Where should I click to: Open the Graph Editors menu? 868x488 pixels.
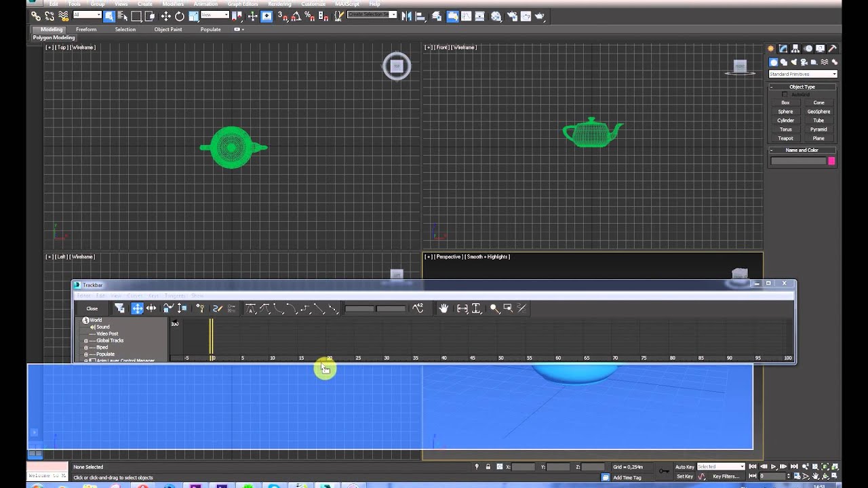pos(242,4)
